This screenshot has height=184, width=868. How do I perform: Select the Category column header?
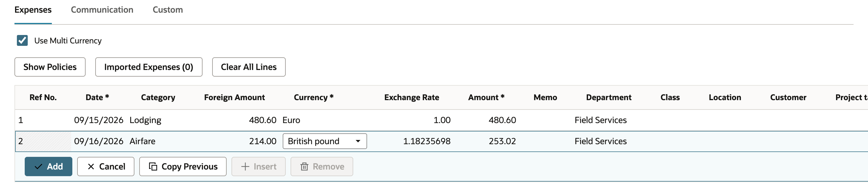(158, 97)
